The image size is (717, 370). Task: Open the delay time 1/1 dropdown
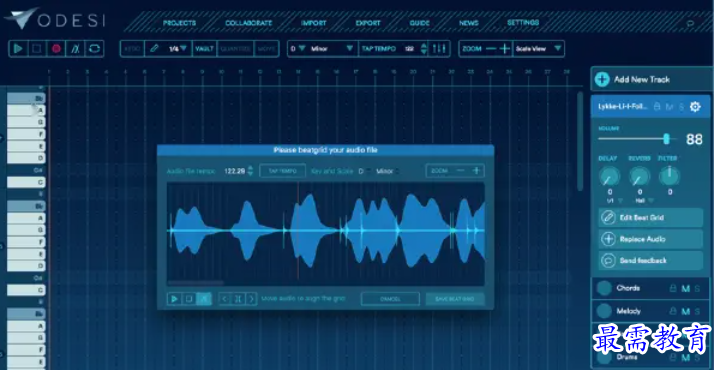pos(615,201)
